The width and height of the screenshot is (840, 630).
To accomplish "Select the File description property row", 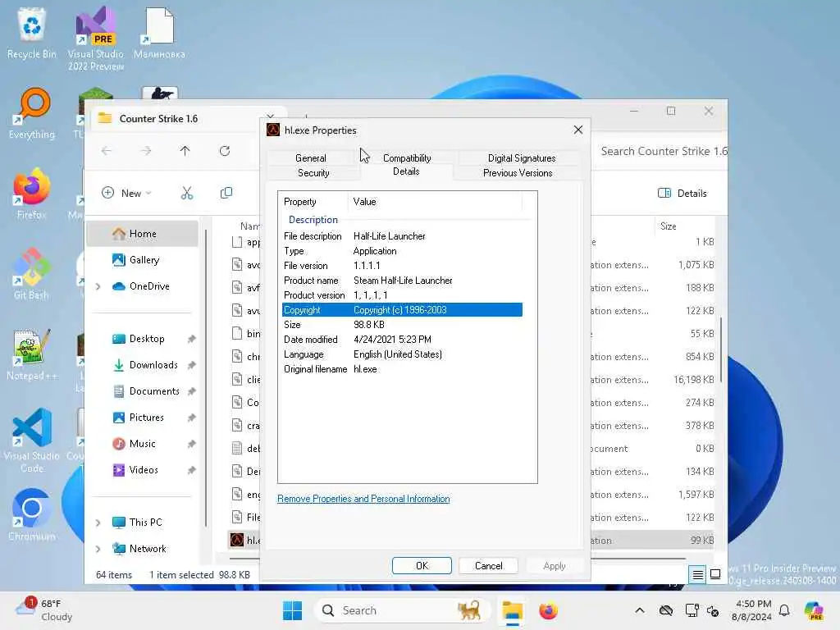I will 402,236.
